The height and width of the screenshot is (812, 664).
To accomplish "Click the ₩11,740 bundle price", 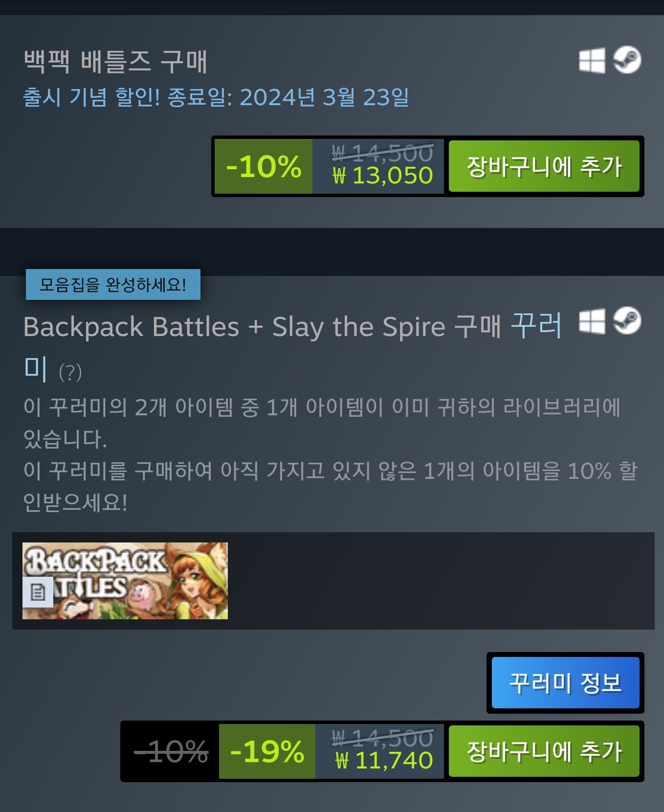I will tap(384, 761).
